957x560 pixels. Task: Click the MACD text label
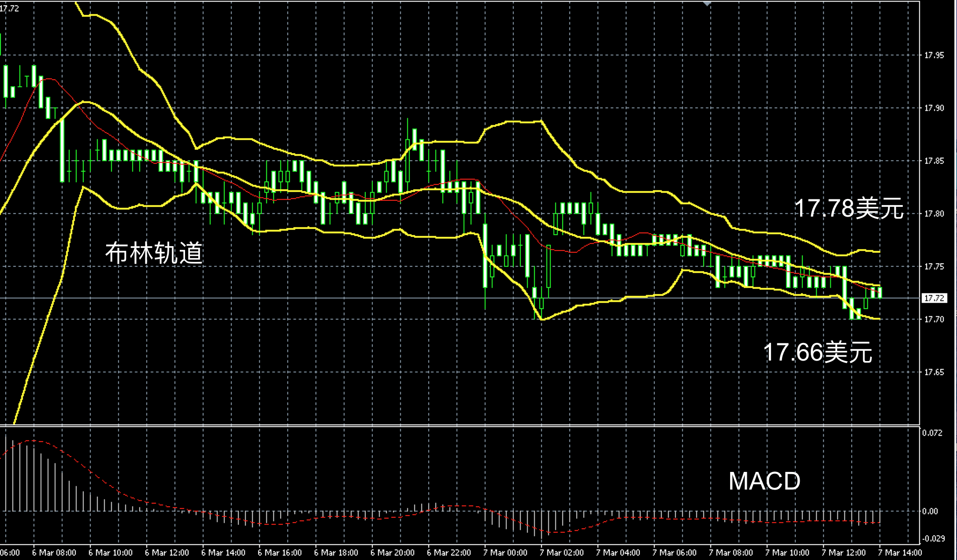[x=764, y=481]
